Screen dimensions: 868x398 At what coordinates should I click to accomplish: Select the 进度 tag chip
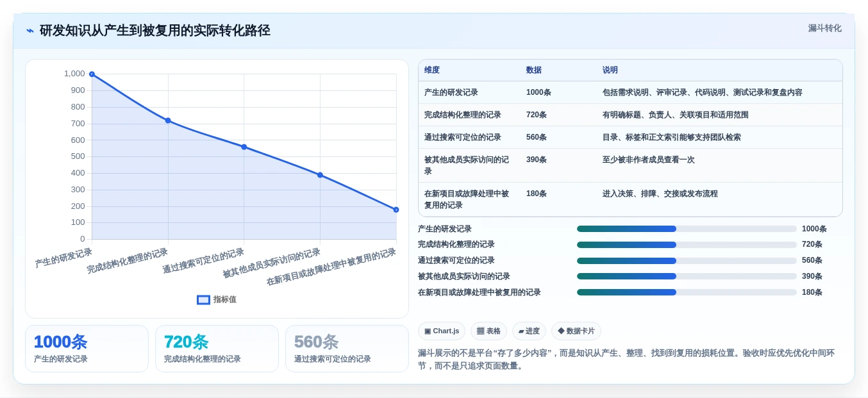[529, 331]
